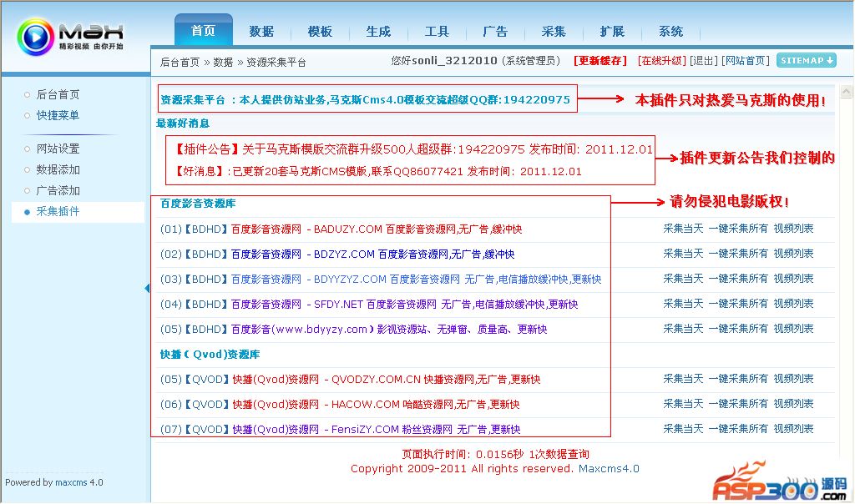Go to the 广告 tab
The width and height of the screenshot is (855, 504).
[x=495, y=32]
